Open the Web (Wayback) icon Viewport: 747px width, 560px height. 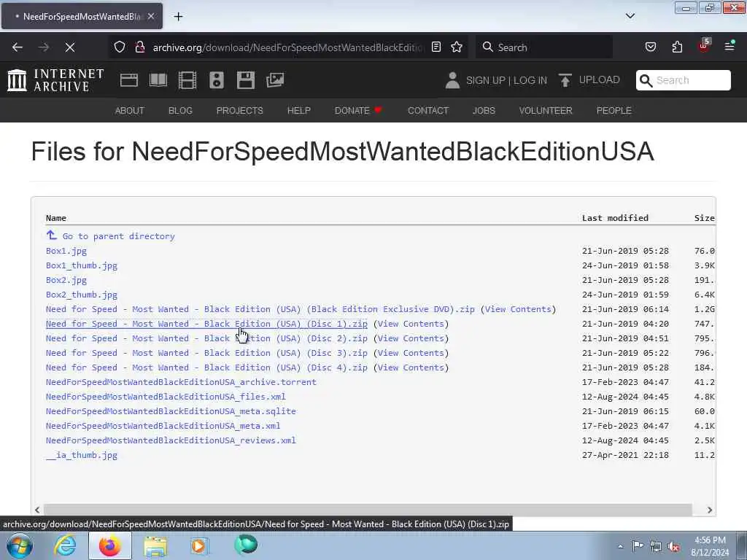[x=128, y=80]
